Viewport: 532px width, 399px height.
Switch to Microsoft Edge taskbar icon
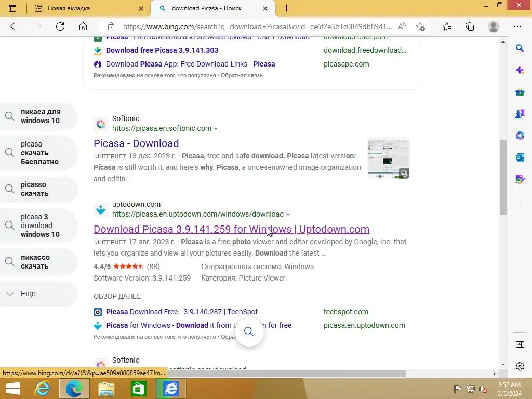74,389
